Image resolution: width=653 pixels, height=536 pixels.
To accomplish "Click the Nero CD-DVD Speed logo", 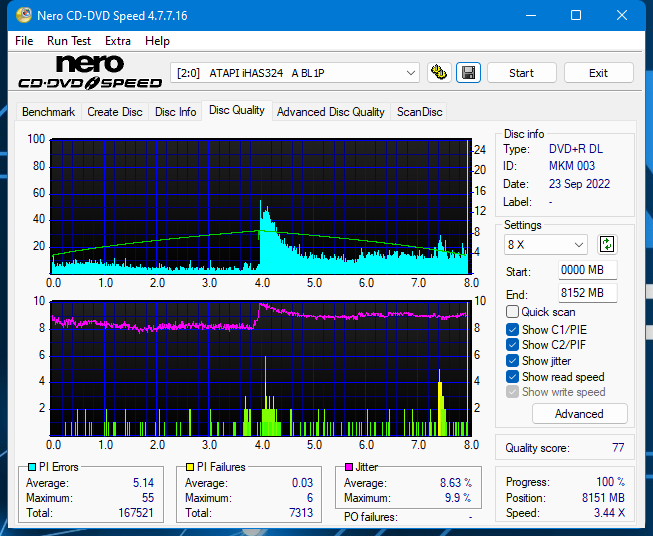I will [x=90, y=72].
